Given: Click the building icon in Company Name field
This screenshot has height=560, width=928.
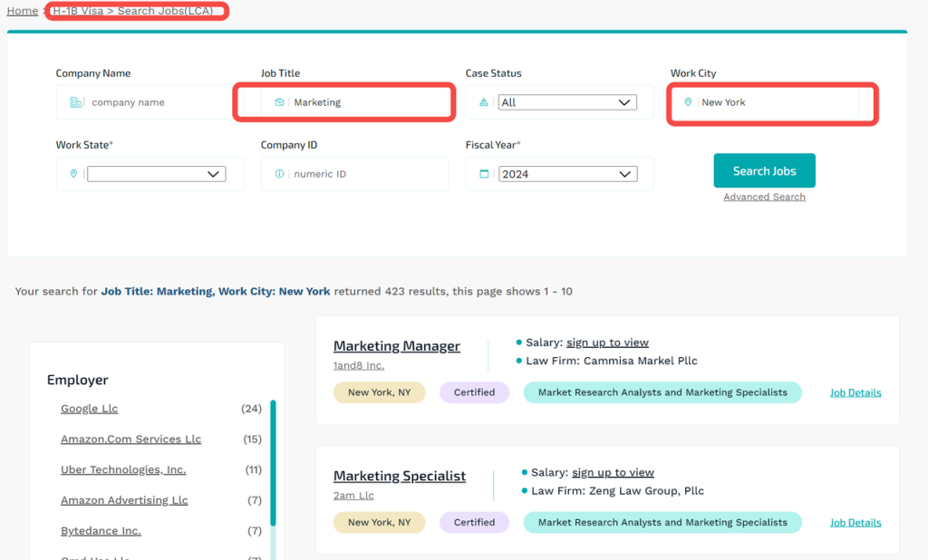Looking at the screenshot, I should pyautogui.click(x=76, y=102).
